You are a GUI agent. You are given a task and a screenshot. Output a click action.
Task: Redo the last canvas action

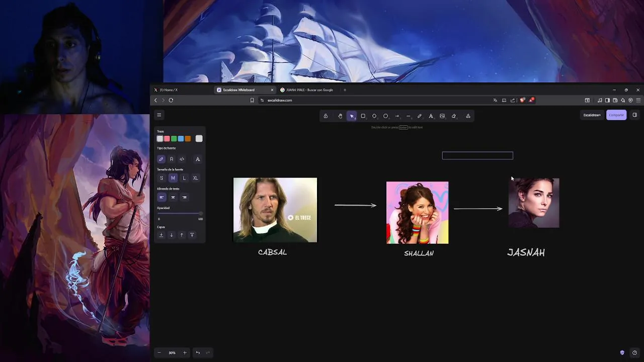point(208,353)
